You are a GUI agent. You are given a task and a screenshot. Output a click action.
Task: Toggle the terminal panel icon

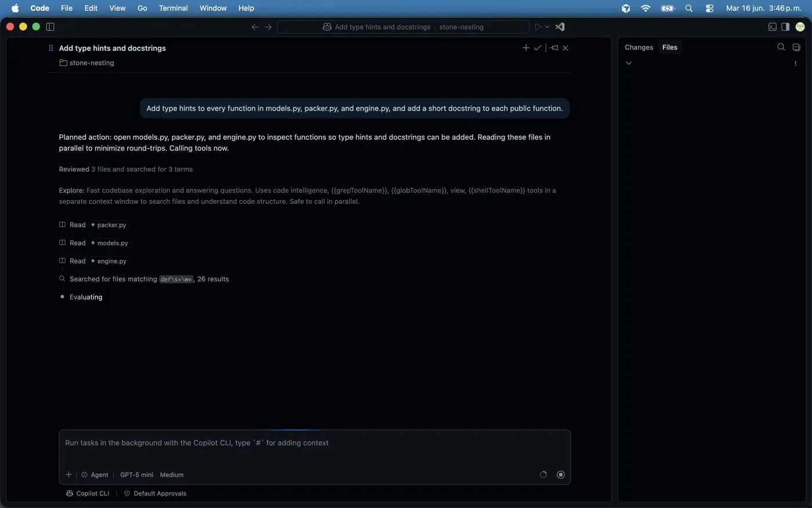(x=773, y=27)
